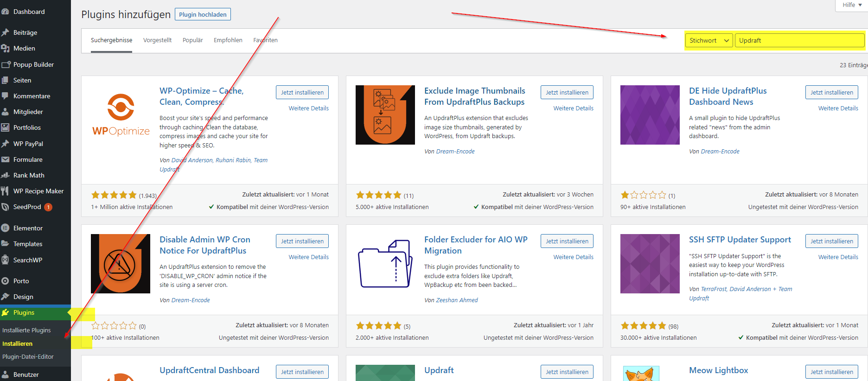868x381 pixels.
Task: Click the Benutzer user icon
Action: 6,375
